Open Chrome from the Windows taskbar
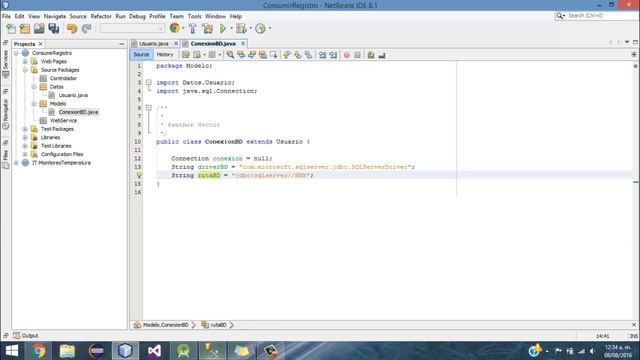The width and height of the screenshot is (640, 360). coord(39,351)
